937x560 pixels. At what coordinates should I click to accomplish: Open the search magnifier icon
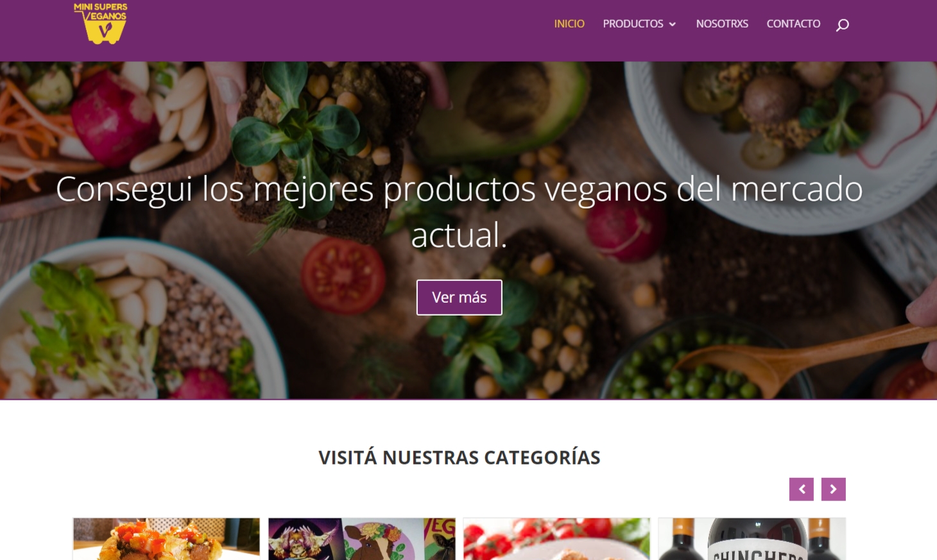coord(843,25)
